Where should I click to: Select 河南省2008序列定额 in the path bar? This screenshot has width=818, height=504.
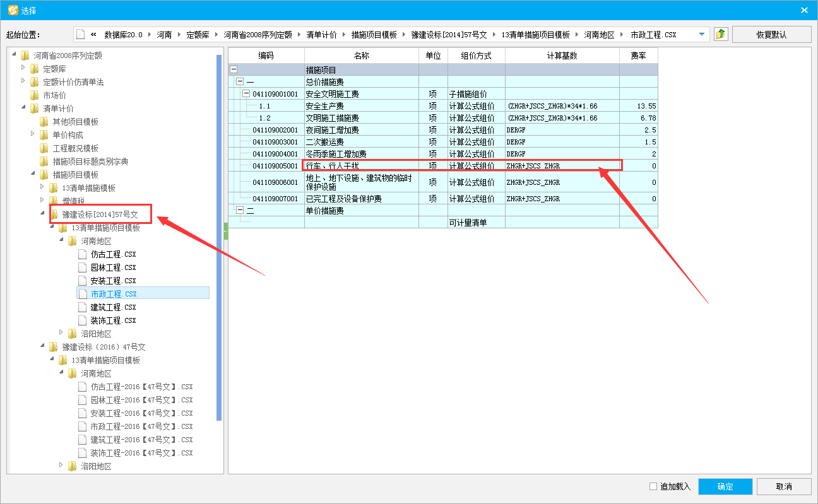(258, 35)
